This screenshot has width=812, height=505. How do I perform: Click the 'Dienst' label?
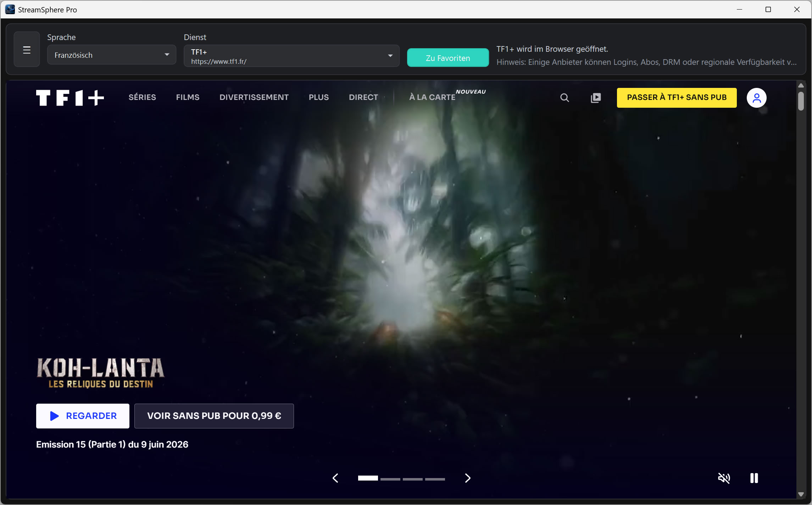tap(195, 37)
